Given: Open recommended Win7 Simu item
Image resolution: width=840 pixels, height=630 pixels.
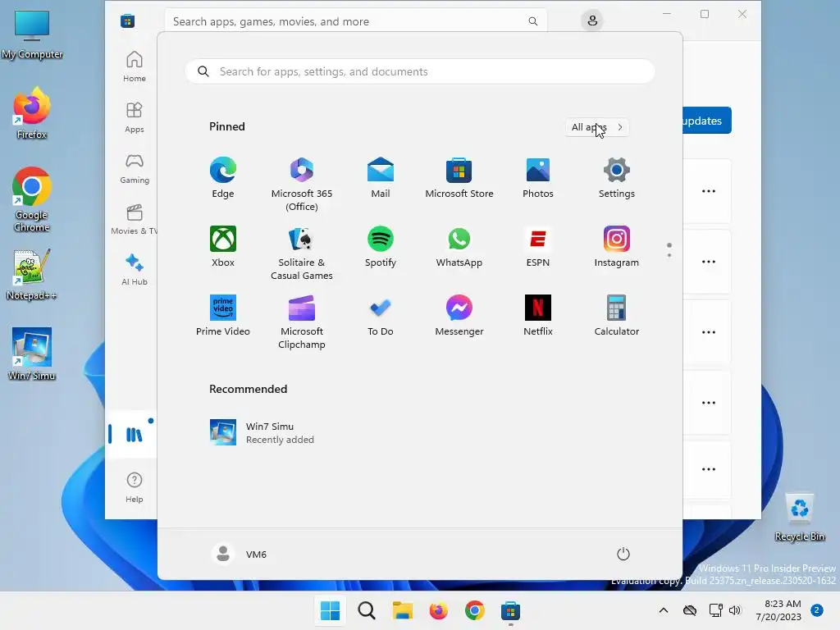Looking at the screenshot, I should tap(262, 432).
